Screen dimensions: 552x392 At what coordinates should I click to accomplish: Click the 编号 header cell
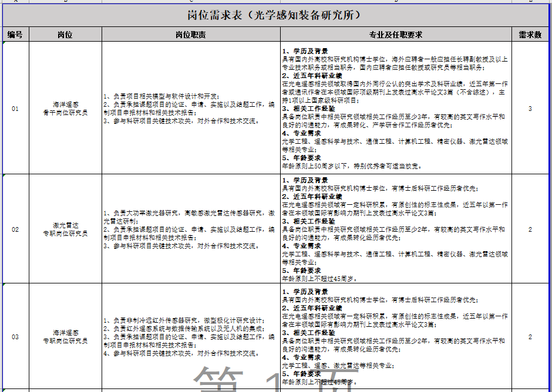[x=15, y=35]
